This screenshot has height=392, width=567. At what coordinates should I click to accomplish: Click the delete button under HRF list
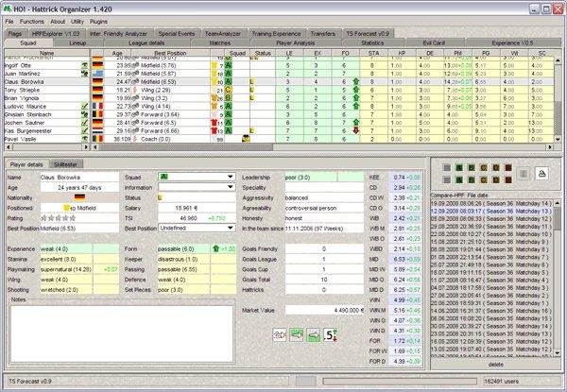tap(495, 365)
